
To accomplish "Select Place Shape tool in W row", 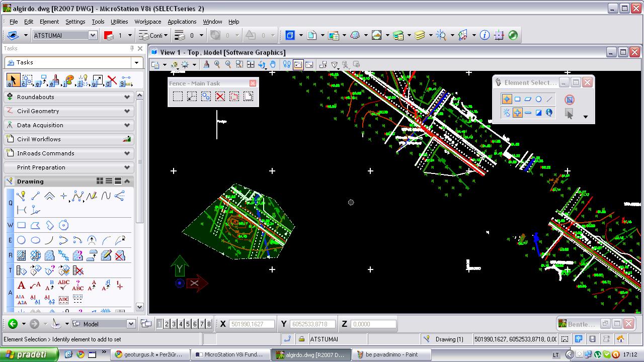I will point(35,225).
